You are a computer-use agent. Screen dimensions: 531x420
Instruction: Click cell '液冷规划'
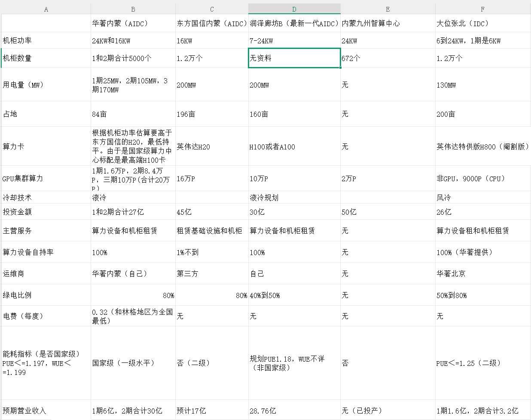click(294, 197)
